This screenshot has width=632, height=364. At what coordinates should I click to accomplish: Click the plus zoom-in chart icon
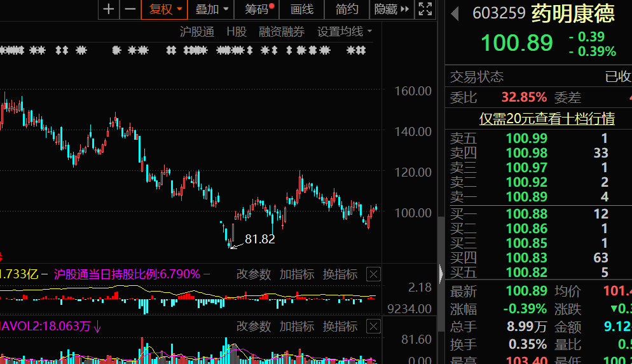point(109,9)
